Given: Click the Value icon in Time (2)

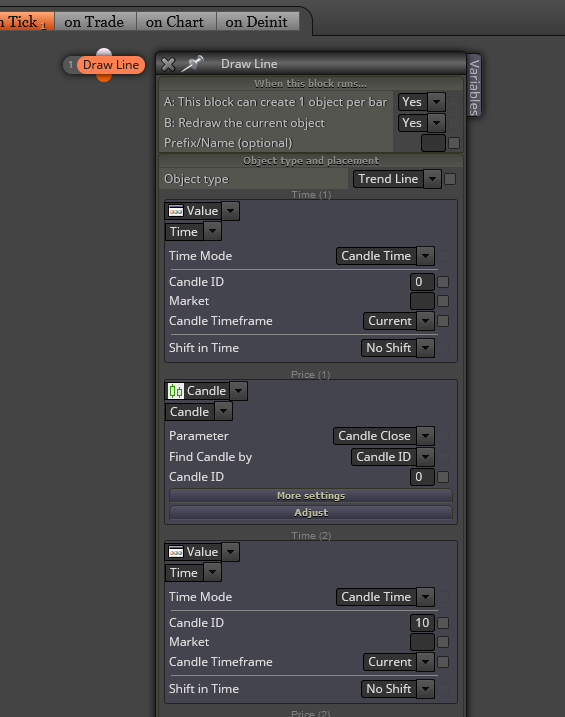Looking at the screenshot, I should point(176,552).
